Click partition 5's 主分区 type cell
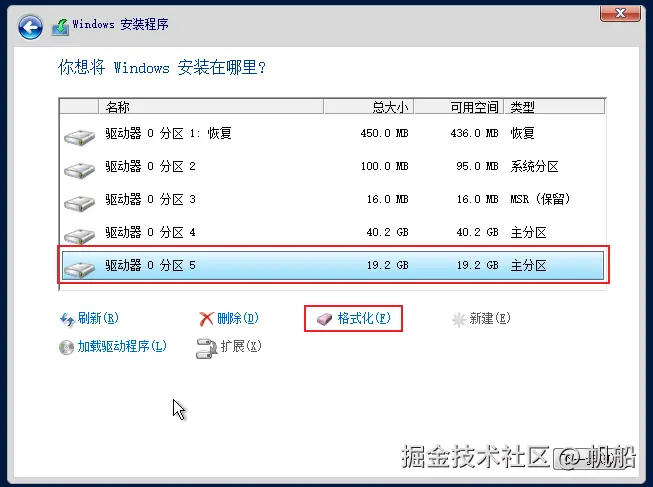 [528, 265]
